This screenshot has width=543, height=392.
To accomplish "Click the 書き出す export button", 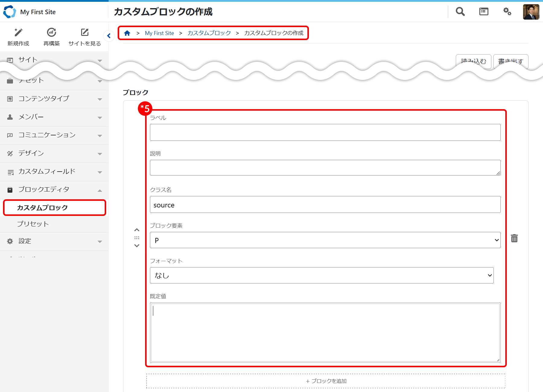I will click(510, 61).
